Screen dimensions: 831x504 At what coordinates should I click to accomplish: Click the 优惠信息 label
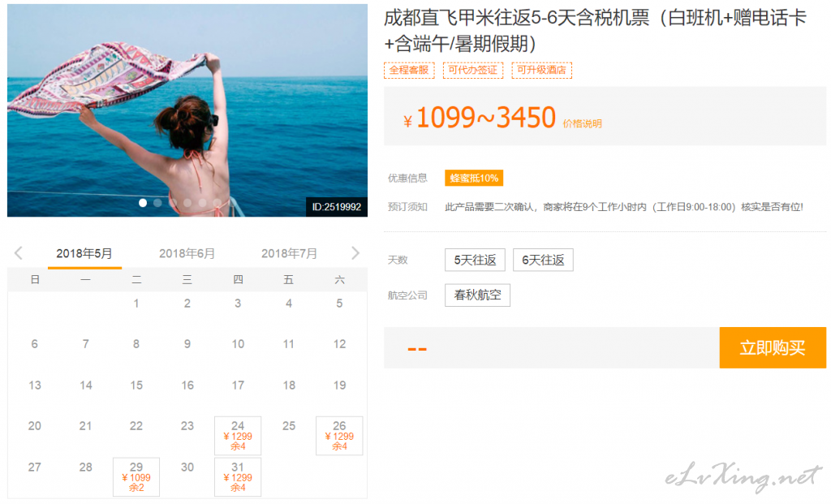[x=407, y=178]
